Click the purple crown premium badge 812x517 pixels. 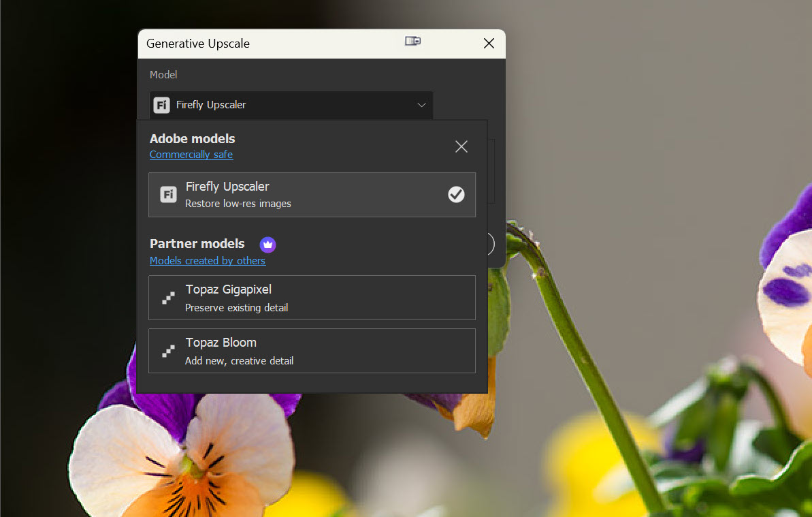(267, 244)
